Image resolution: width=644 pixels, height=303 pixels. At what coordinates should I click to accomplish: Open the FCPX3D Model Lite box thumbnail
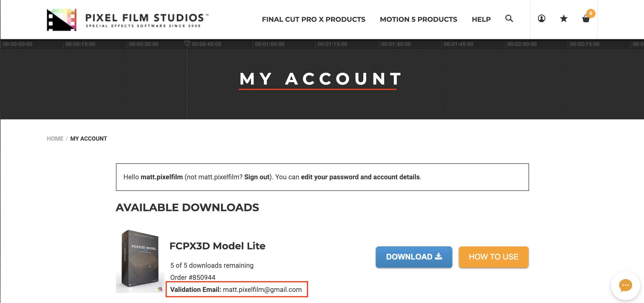coord(140,261)
